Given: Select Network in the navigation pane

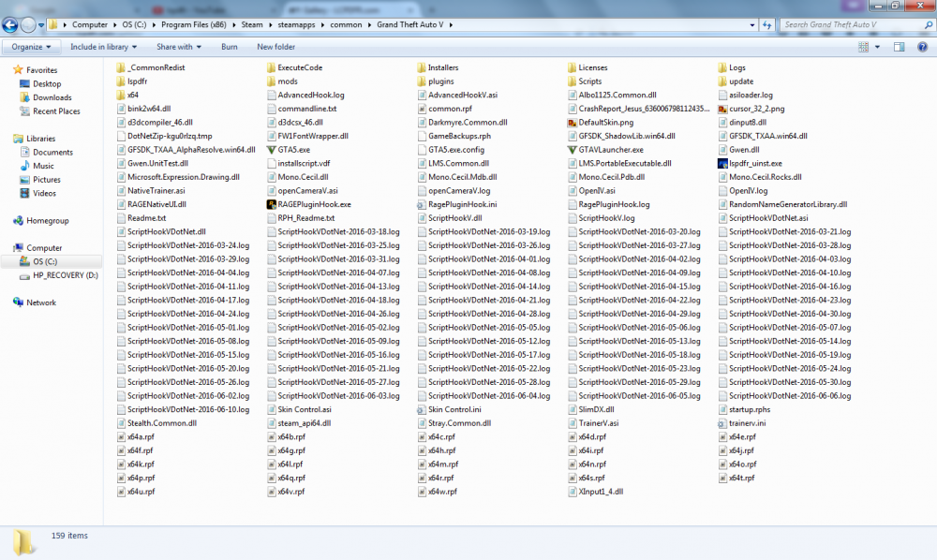Looking at the screenshot, I should tap(40, 302).
